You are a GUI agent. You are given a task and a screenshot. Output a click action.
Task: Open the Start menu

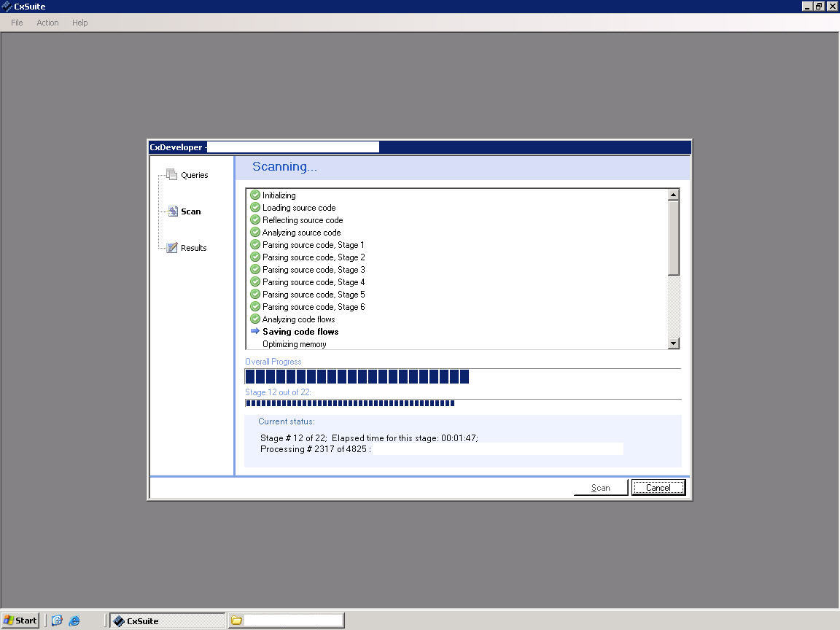pos(20,621)
